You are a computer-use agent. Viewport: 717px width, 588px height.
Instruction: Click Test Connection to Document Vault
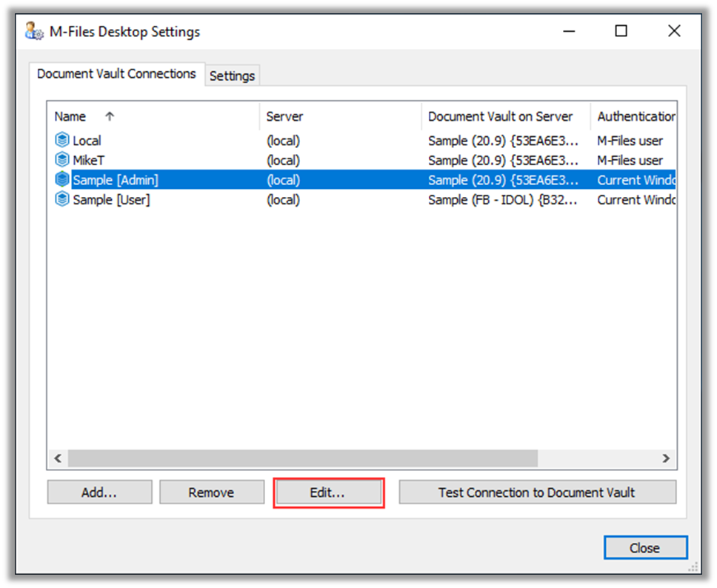(x=537, y=492)
